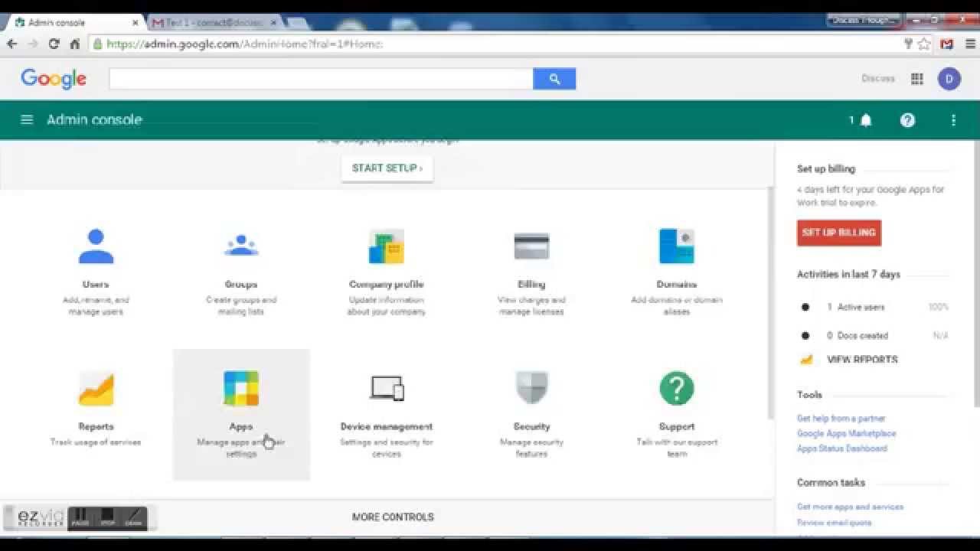The height and width of the screenshot is (551, 980).
Task: Click the Set up billing heading
Action: click(826, 169)
